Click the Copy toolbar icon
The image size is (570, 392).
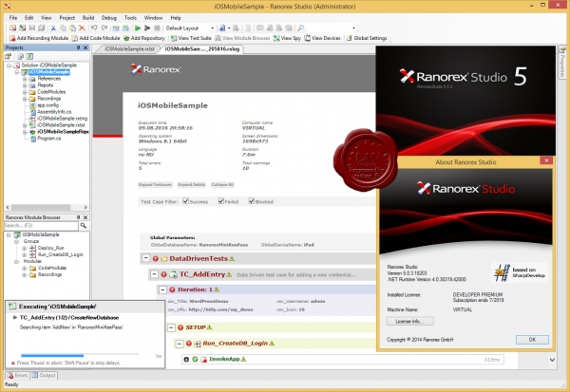(x=63, y=28)
